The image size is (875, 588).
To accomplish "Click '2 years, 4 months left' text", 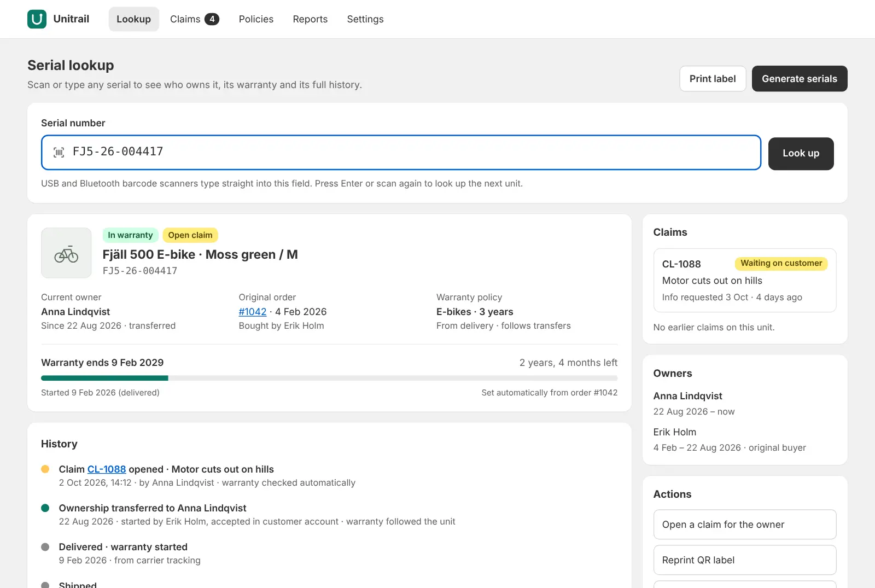I will tap(568, 363).
